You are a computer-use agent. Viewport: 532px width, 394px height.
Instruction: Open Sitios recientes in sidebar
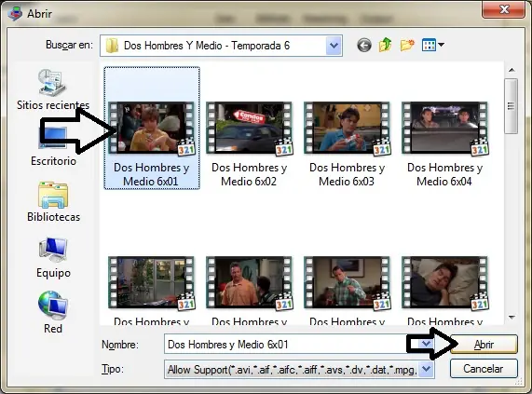(53, 89)
